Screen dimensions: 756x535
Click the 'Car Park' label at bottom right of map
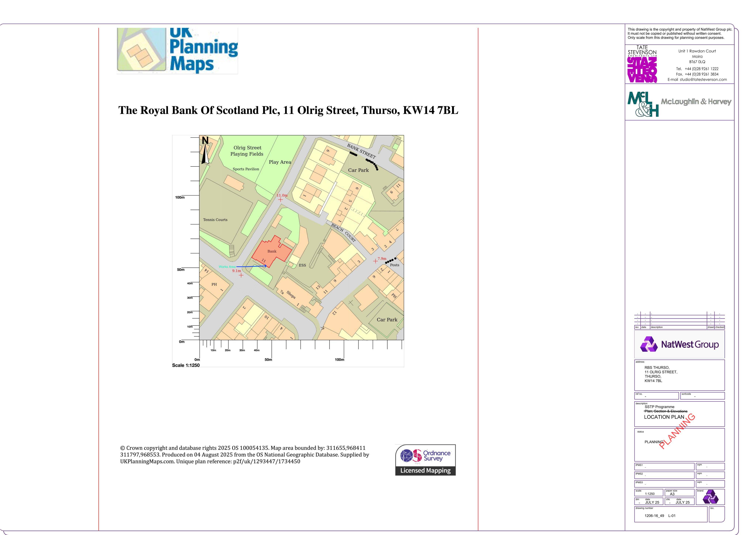point(387,320)
